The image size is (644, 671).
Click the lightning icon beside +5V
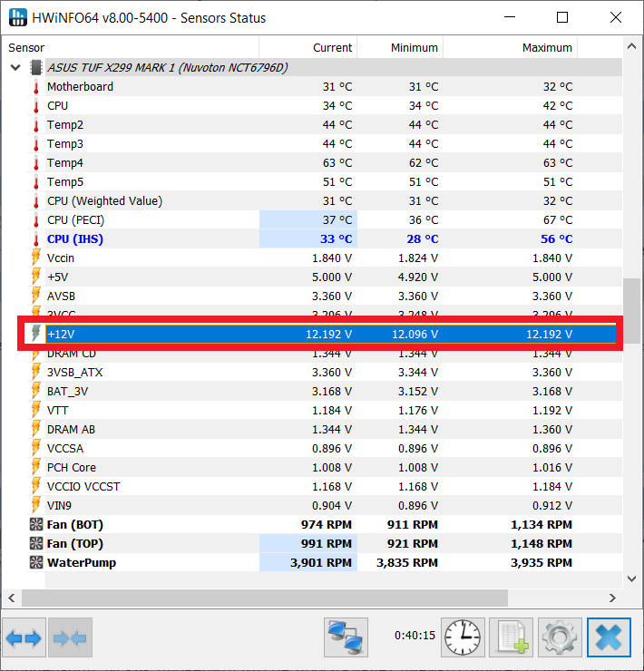pyautogui.click(x=36, y=277)
